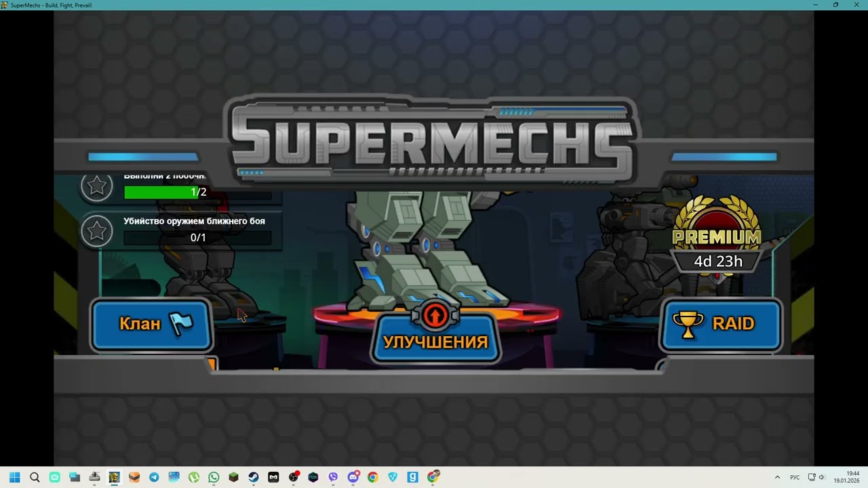Viewport: 868px width, 488px height.
Task: Open Chrome icon with profile picture
Action: point(433,477)
